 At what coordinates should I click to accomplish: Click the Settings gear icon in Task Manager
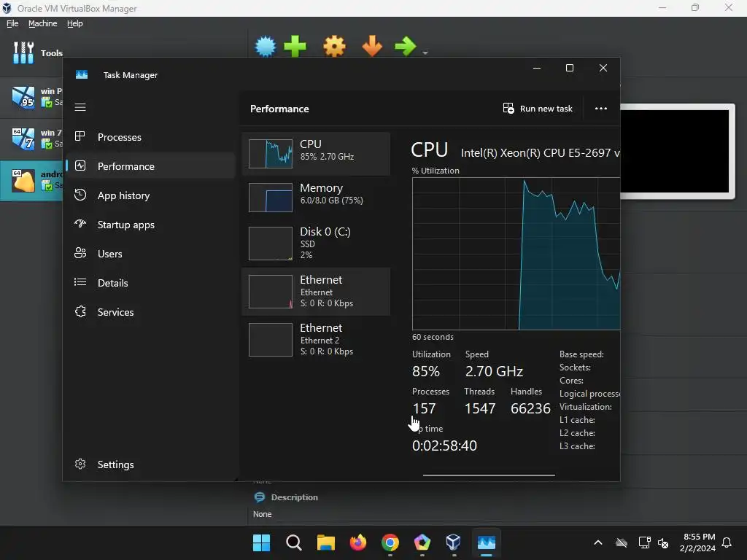pyautogui.click(x=80, y=464)
